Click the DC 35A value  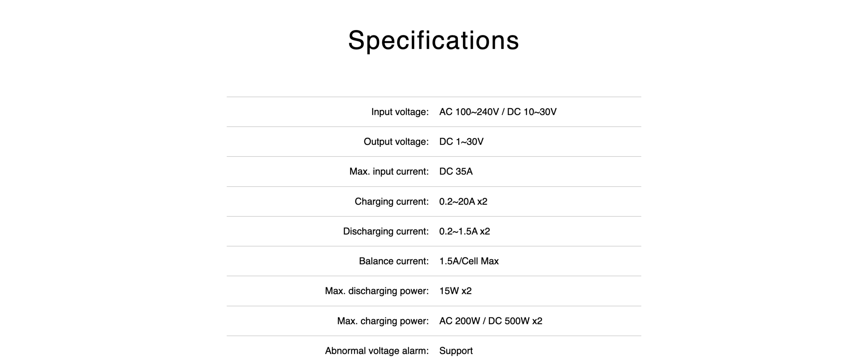click(456, 171)
